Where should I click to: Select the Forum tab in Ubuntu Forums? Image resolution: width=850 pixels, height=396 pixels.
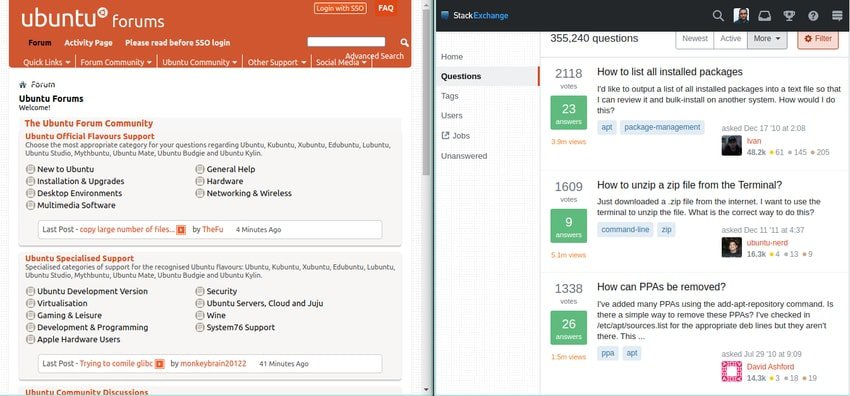(40, 43)
